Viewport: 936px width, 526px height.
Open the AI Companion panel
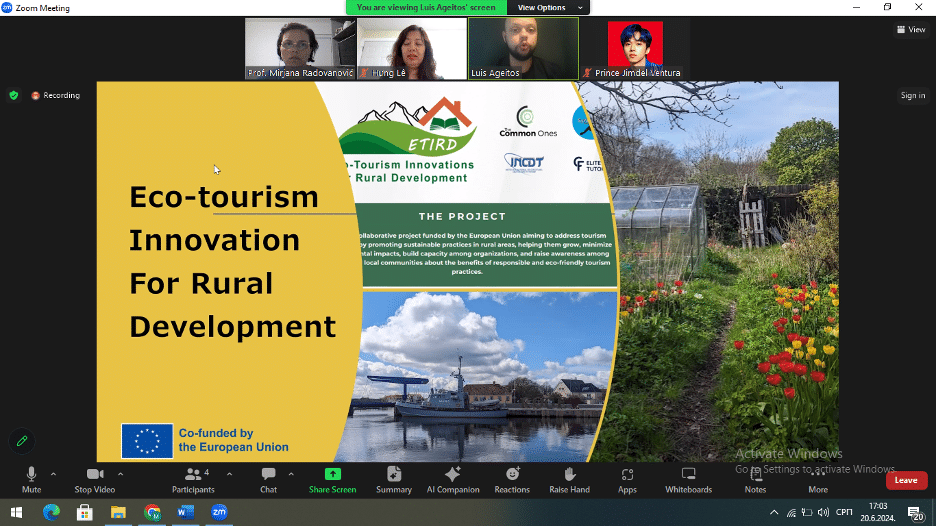(452, 474)
